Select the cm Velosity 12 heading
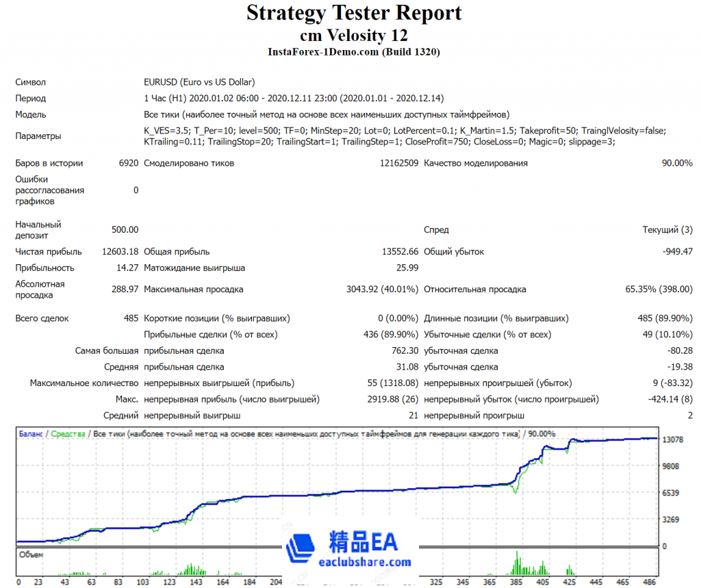 pos(354,34)
